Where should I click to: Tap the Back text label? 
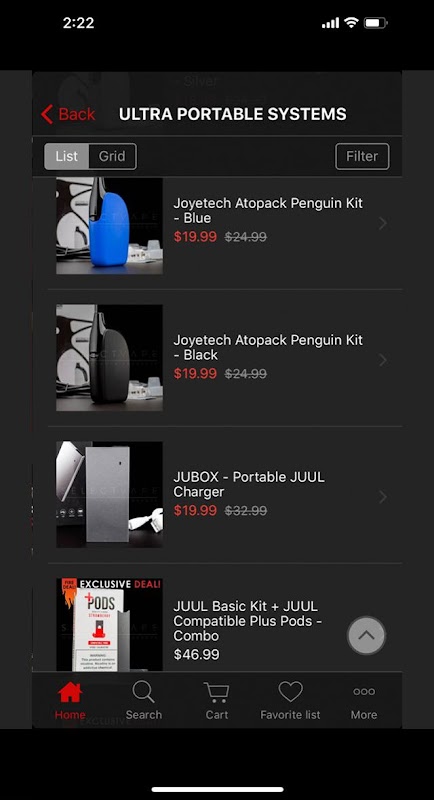coord(76,114)
